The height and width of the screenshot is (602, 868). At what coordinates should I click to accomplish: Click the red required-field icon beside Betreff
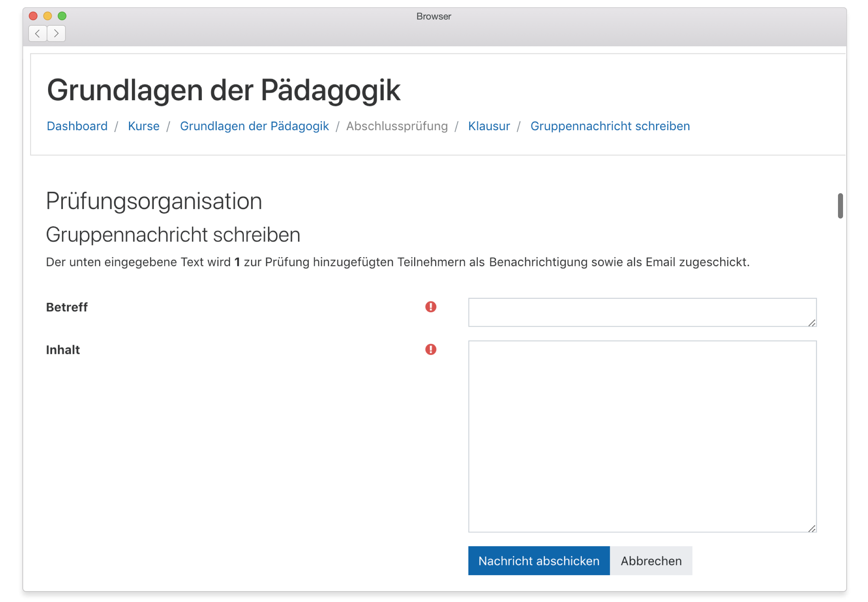430,307
